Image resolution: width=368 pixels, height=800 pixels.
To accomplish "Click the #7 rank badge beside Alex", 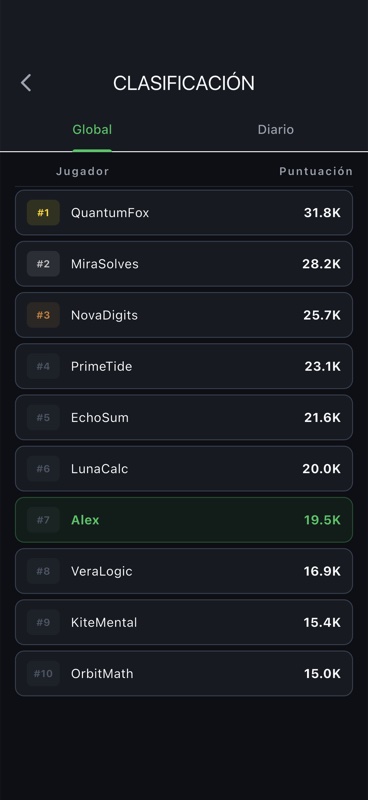I will point(43,520).
